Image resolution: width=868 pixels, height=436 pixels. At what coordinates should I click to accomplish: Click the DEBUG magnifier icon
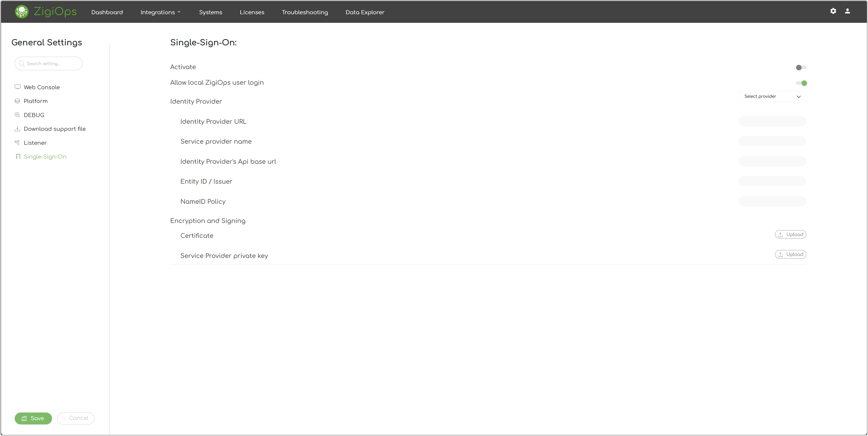click(17, 115)
